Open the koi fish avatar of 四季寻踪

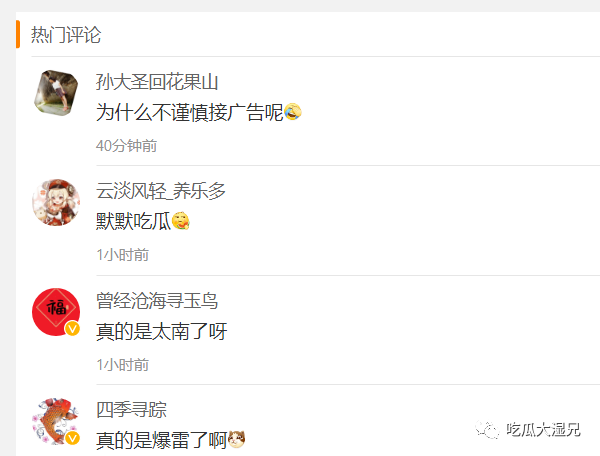[x=56, y=421]
